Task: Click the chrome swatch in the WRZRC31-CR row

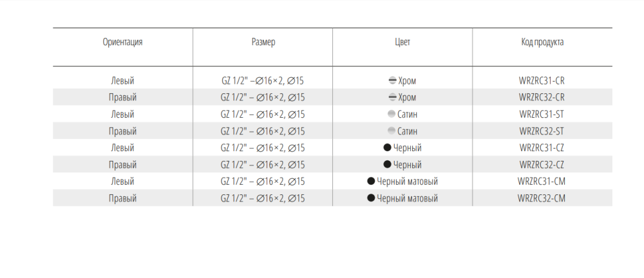Action: click(x=392, y=80)
